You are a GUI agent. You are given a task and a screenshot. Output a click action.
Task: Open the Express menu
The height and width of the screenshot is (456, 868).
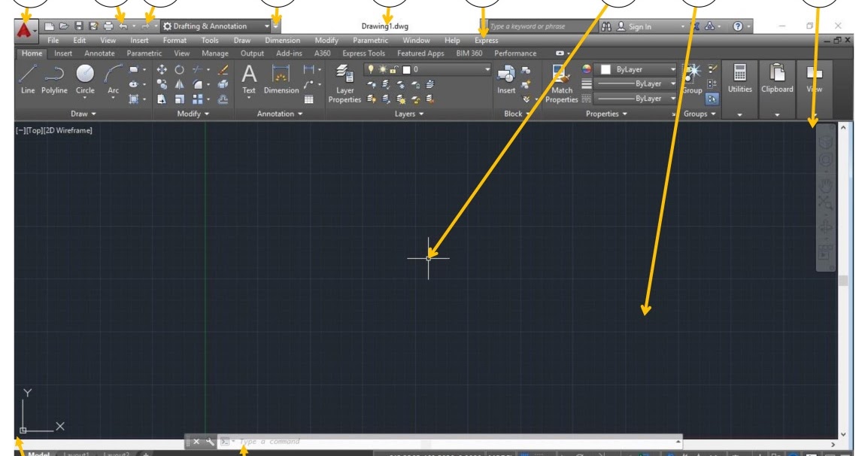click(485, 40)
